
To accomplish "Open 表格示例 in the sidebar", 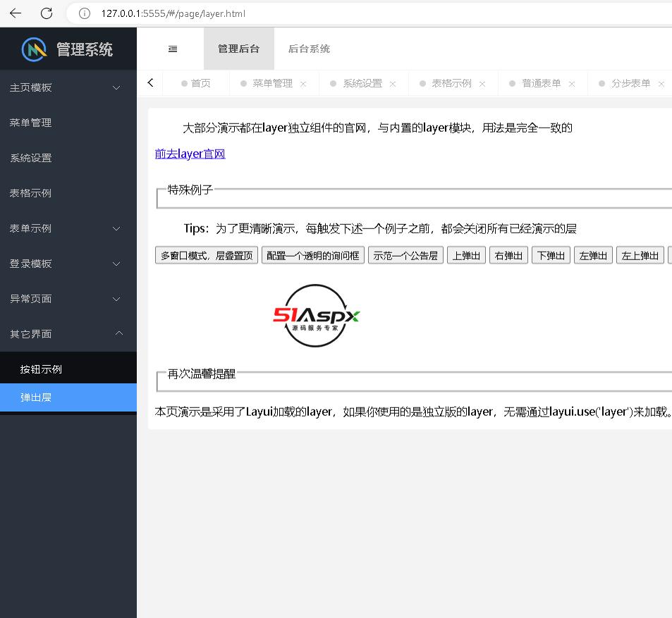I will pos(68,193).
